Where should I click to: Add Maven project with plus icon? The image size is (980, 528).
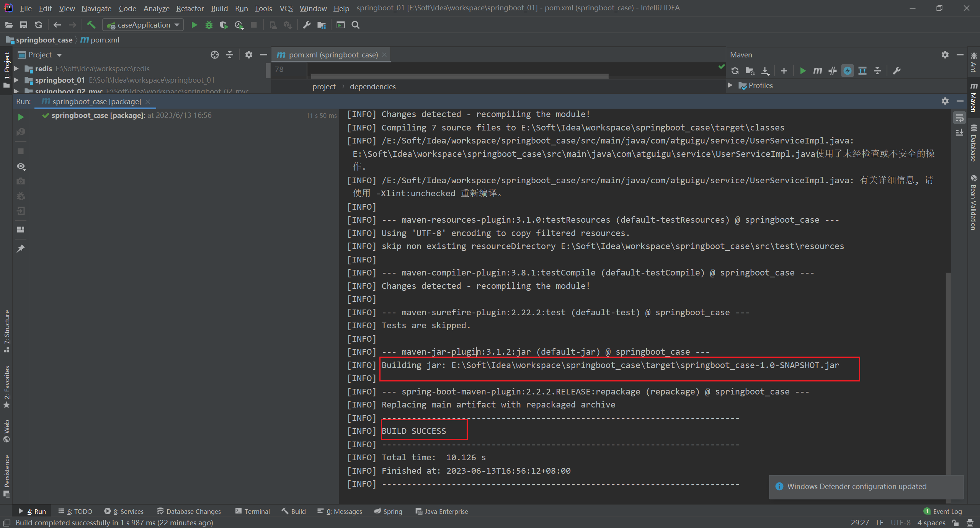(784, 71)
